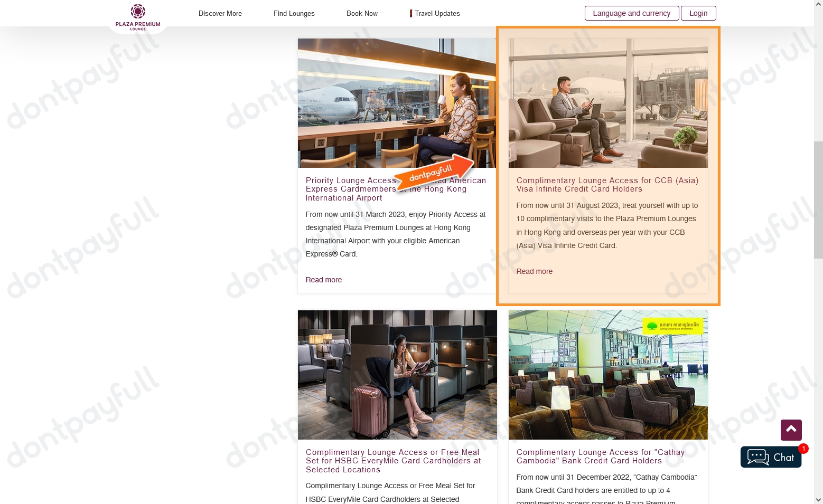The height and width of the screenshot is (504, 823).
Task: Expand the CCB Visa Infinite offer details
Action: (534, 271)
